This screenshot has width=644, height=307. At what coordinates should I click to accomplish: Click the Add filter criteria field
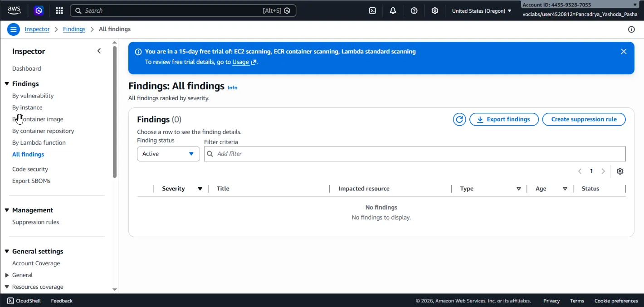click(415, 154)
